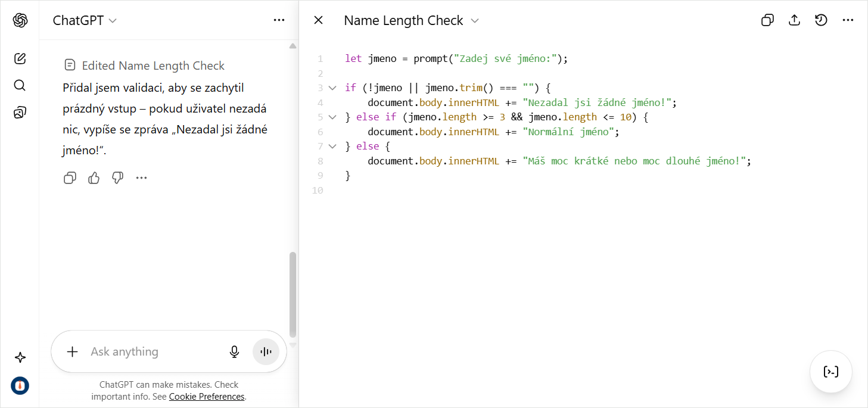Open the canvas more-options menu

[x=848, y=20]
